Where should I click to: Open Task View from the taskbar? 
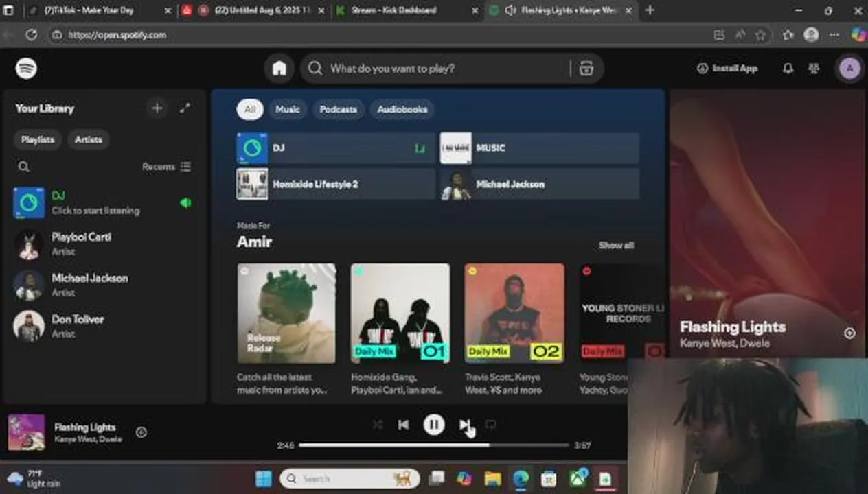(x=437, y=478)
